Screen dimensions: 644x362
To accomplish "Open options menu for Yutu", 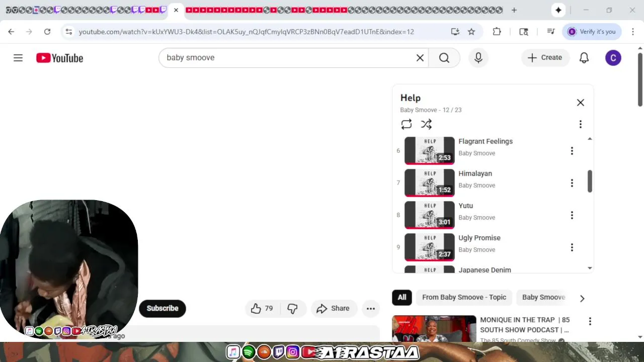I will [572, 215].
